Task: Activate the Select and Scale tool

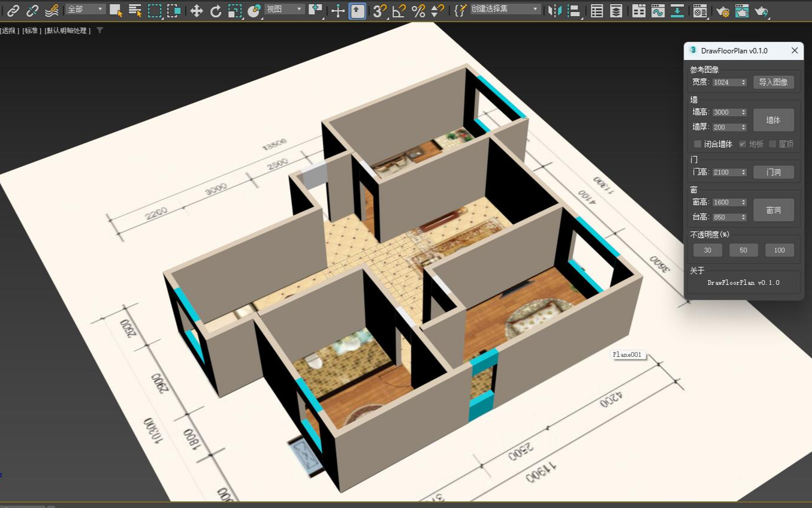Action: [x=235, y=10]
